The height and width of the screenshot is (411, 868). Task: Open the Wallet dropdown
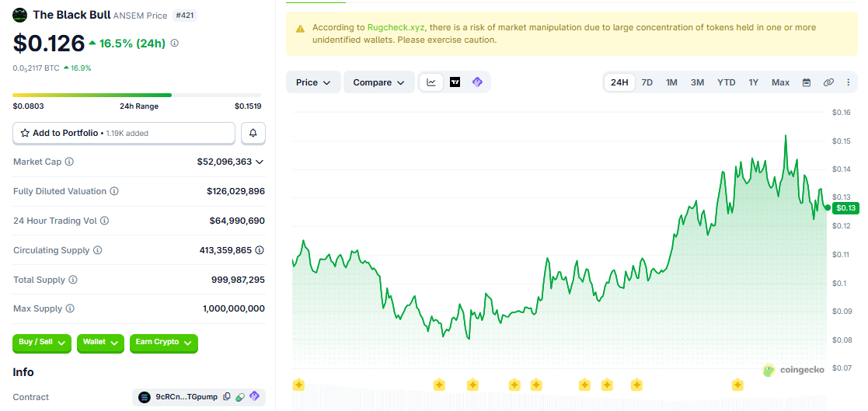point(101,343)
